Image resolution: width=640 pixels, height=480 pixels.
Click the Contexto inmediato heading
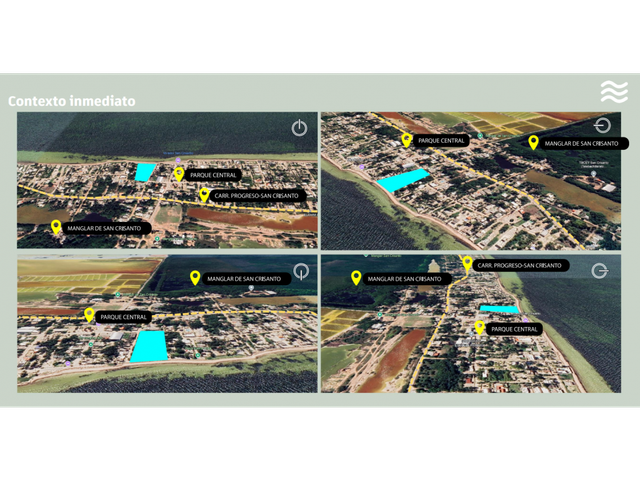(71, 101)
